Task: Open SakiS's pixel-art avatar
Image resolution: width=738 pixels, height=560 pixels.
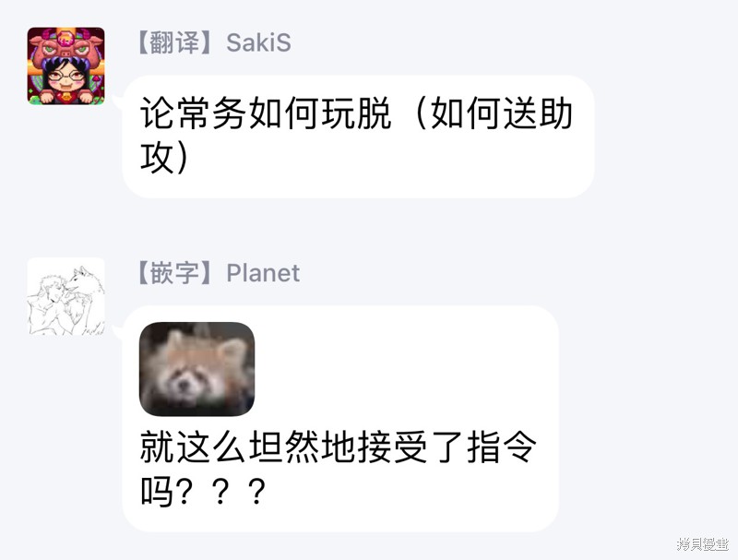Action: pos(65,66)
